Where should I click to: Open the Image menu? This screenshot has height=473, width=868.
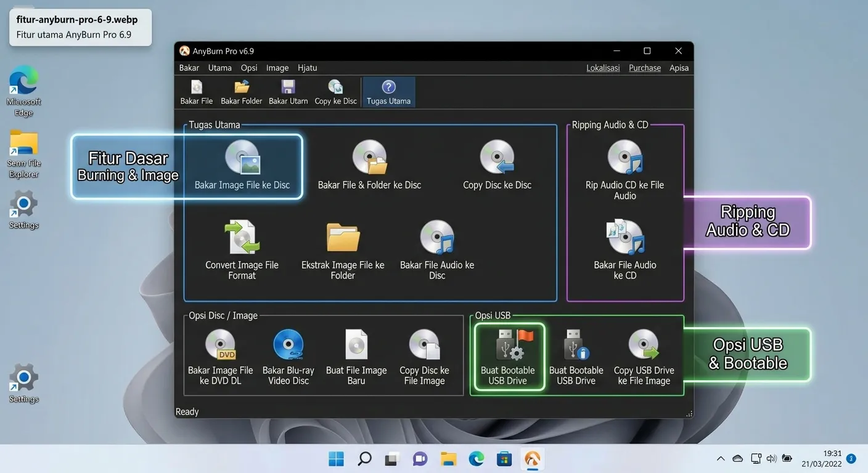(277, 68)
